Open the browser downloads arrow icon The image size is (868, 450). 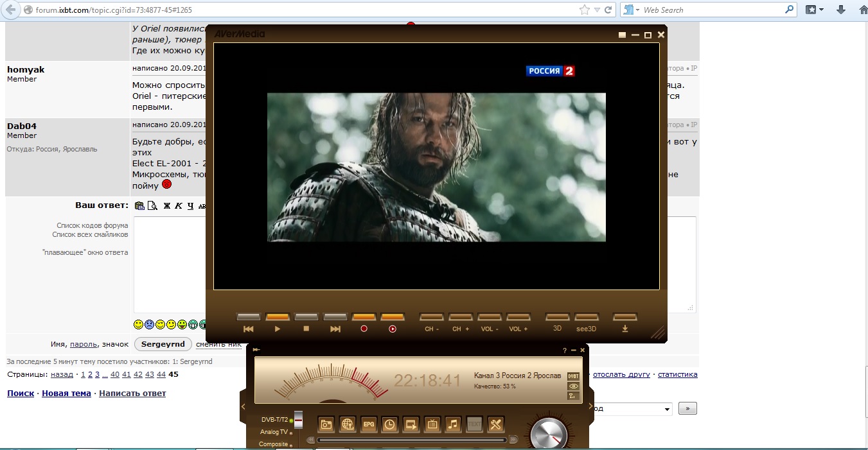point(840,10)
